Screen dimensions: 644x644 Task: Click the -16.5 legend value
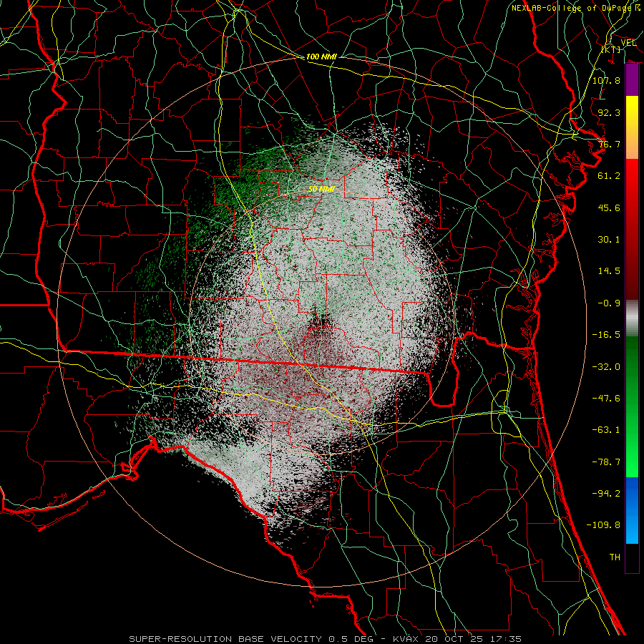click(606, 335)
